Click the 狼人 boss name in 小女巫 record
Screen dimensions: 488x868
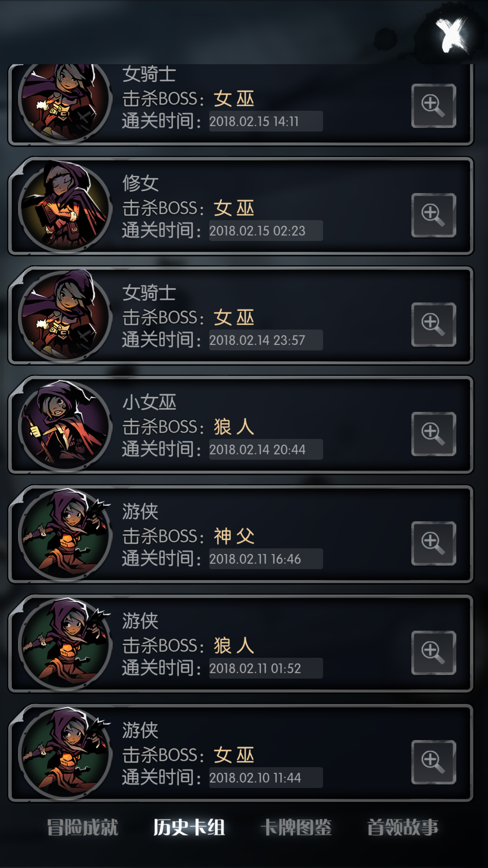pos(234,427)
